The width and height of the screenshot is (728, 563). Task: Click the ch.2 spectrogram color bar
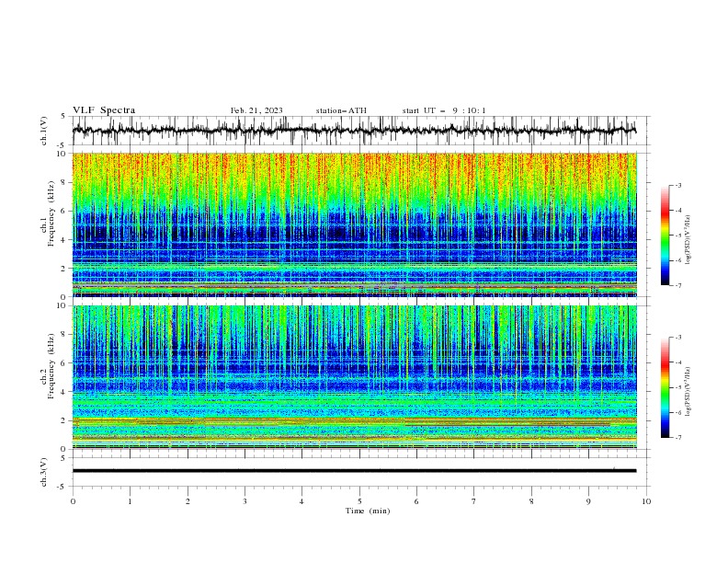click(x=665, y=387)
